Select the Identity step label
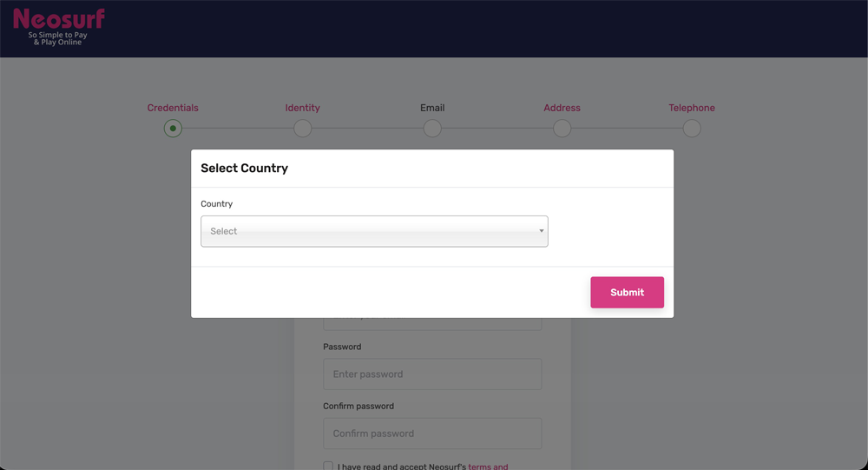 click(x=302, y=108)
